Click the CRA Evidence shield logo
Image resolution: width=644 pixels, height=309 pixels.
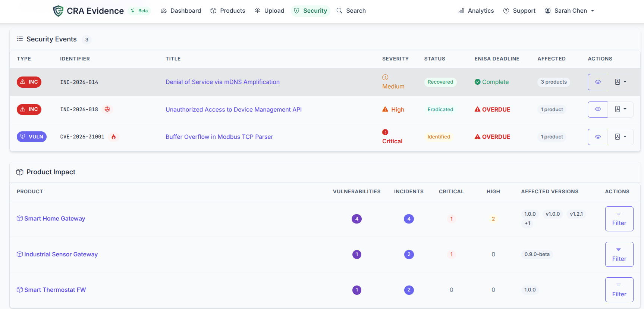(58, 11)
